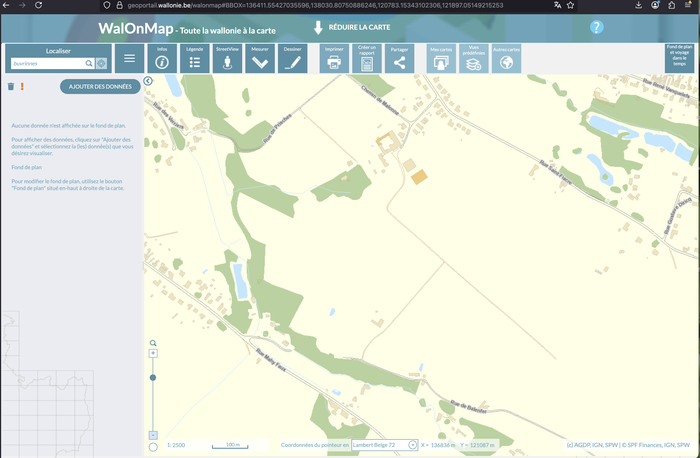
Task: Open the Lambert Belge 72 coordinate dropdown
Action: pyautogui.click(x=412, y=445)
